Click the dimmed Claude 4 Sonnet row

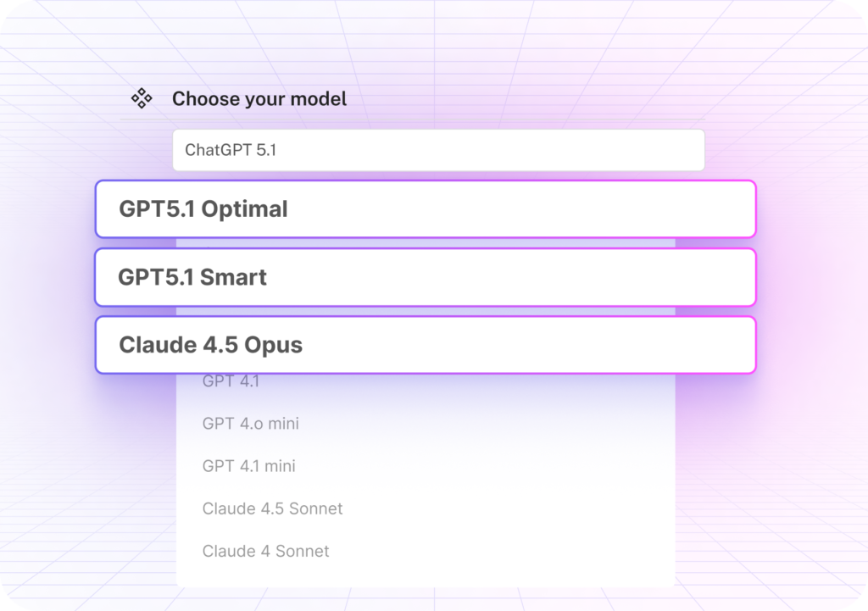pos(264,551)
